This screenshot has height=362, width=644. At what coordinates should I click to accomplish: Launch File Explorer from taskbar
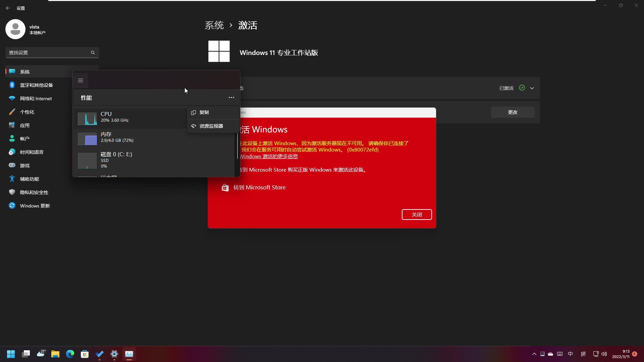pos(55,354)
